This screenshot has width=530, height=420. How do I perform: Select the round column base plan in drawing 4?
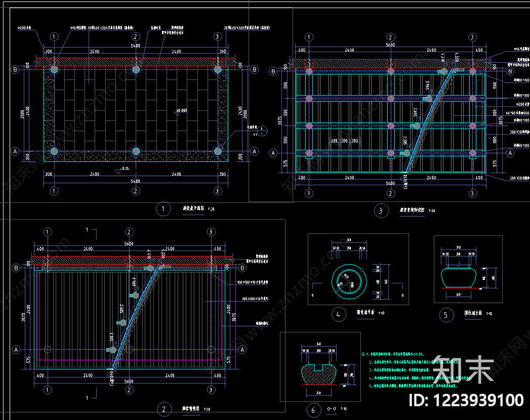(349, 281)
